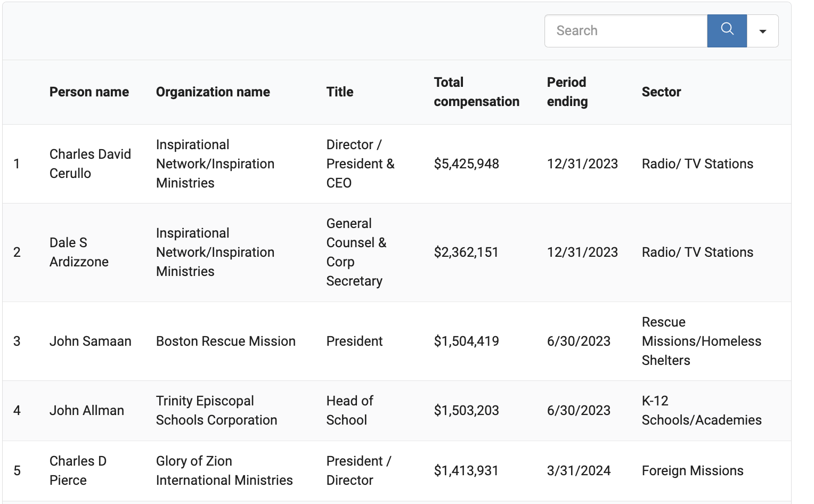Sort by Person name column header
The width and height of the screenshot is (814, 504).
click(89, 92)
